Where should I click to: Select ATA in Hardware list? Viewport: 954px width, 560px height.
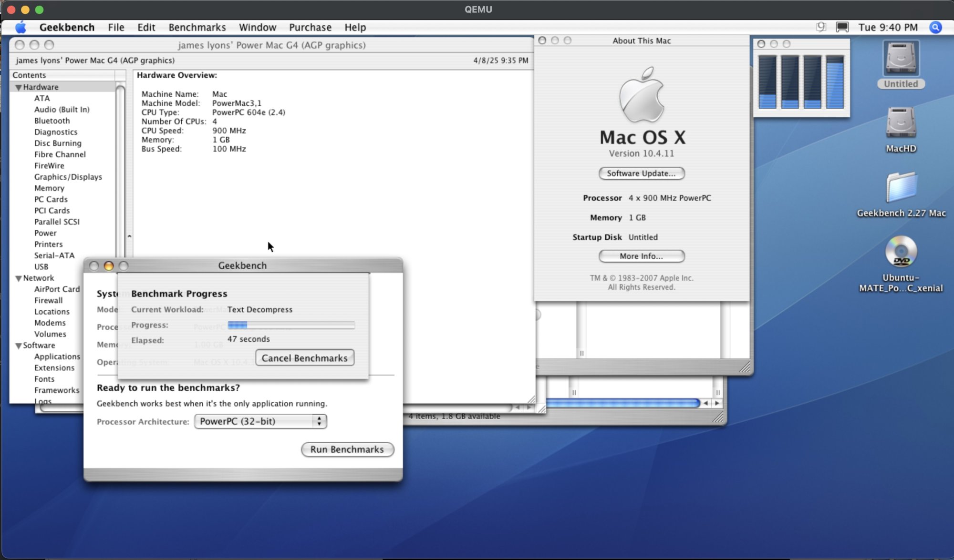click(42, 98)
